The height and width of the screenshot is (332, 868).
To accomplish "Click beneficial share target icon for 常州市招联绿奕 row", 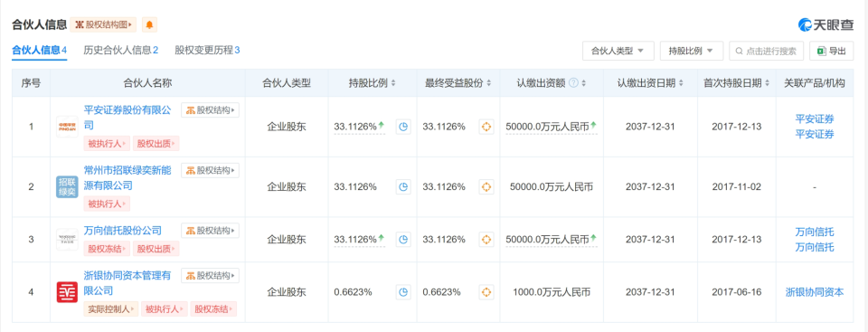I will coord(486,187).
